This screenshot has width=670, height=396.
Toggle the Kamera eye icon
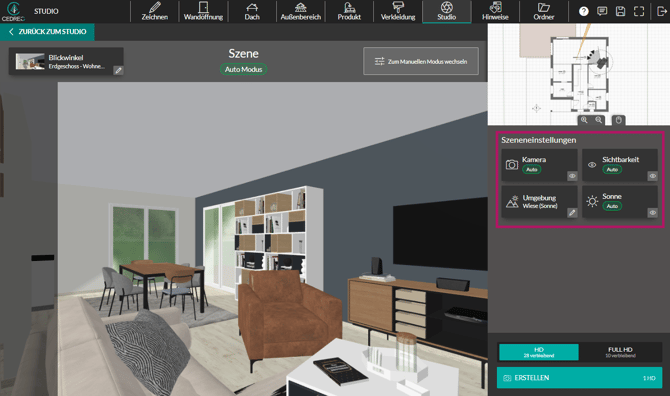click(572, 176)
